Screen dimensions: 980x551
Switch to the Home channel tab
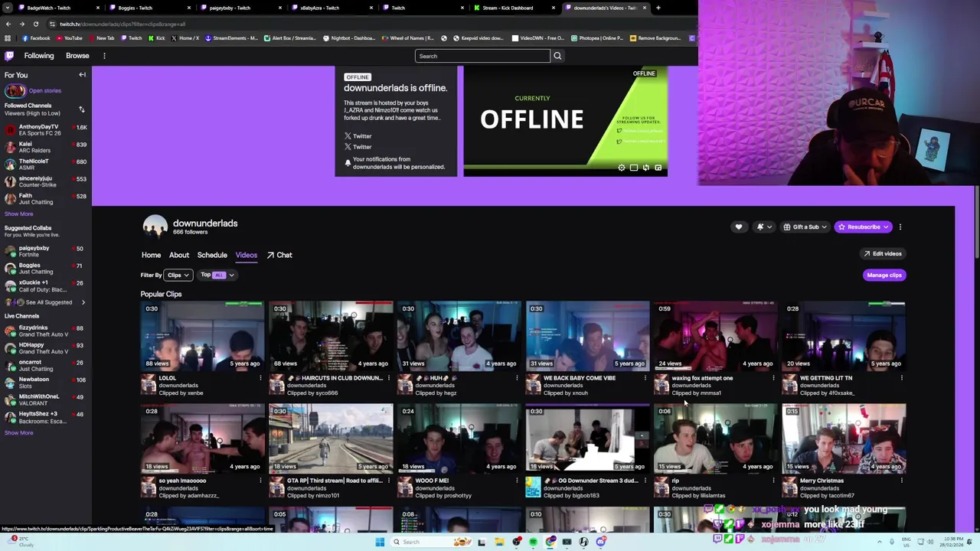point(151,255)
